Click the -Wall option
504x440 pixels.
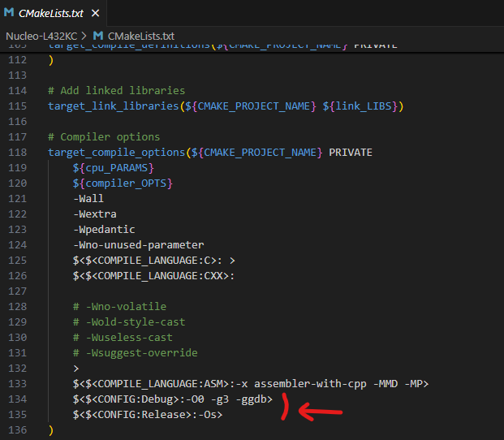[88, 199]
